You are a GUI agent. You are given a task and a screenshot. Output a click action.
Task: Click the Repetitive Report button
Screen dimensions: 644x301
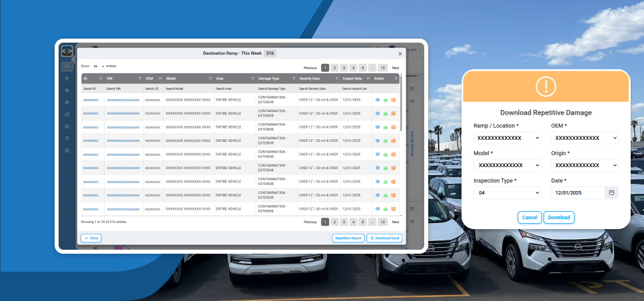348,238
